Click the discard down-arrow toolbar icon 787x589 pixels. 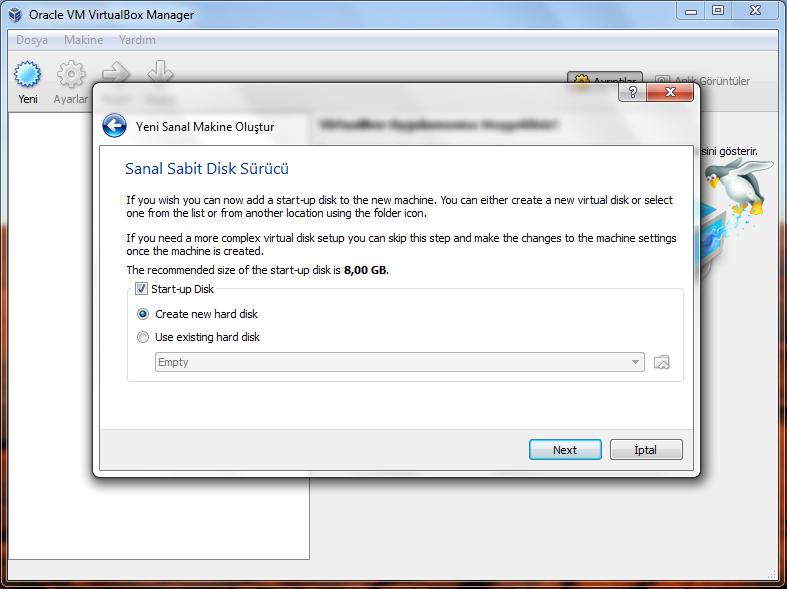tap(160, 71)
